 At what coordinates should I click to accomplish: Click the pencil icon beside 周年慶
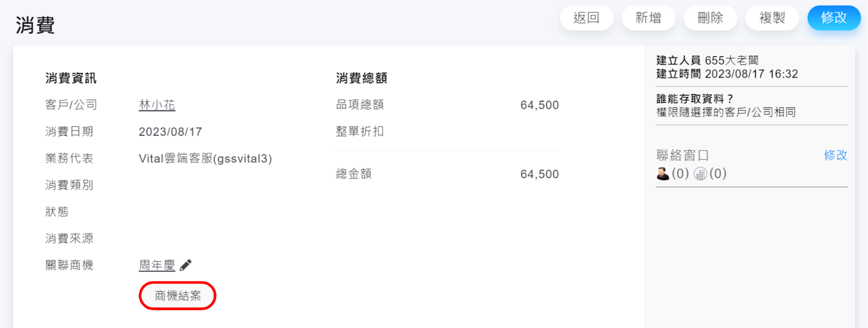pos(186,265)
